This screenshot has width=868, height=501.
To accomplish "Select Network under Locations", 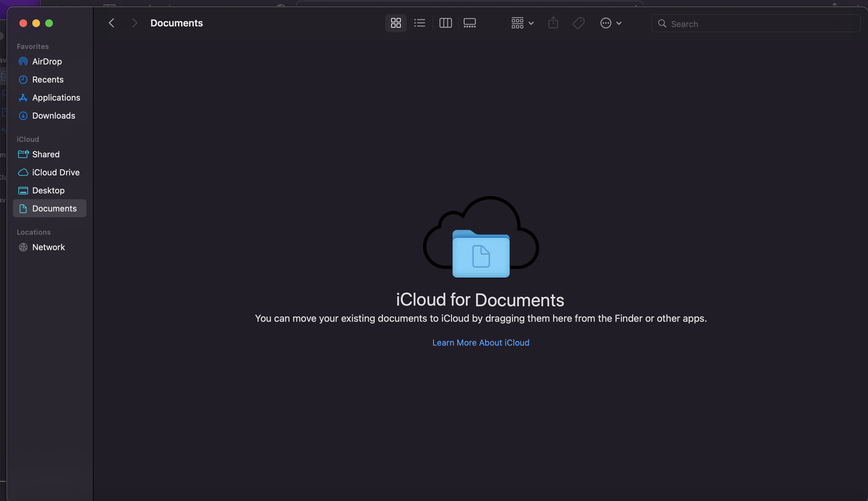I will click(48, 247).
